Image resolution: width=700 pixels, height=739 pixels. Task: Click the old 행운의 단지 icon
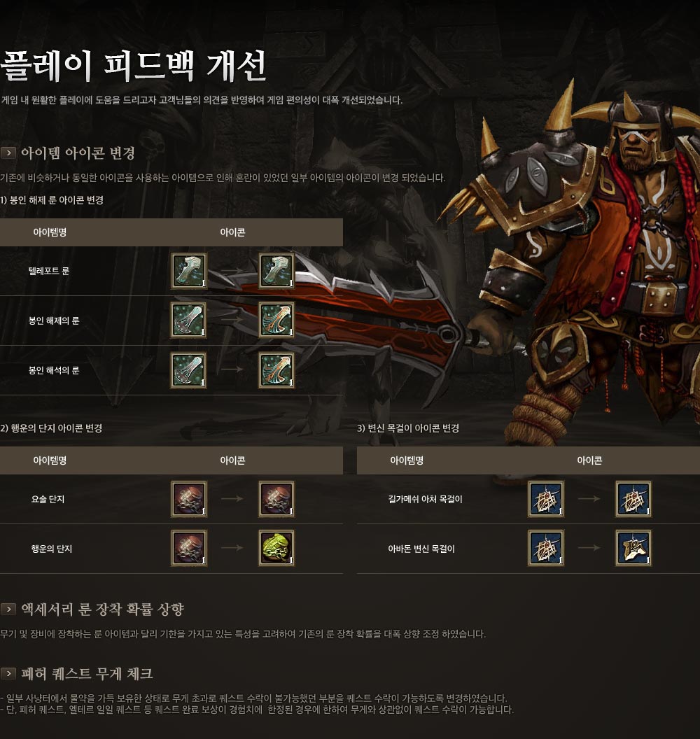(x=188, y=548)
